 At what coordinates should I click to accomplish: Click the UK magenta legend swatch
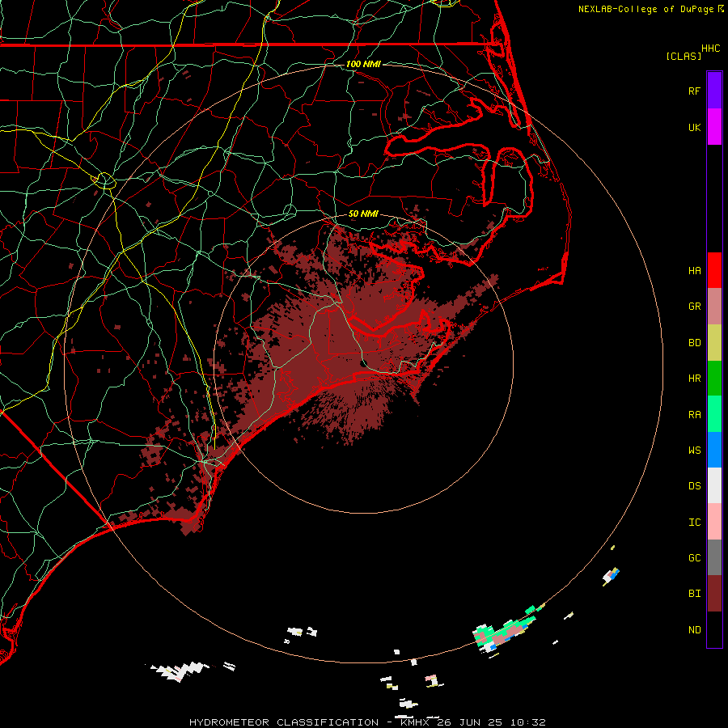click(714, 126)
